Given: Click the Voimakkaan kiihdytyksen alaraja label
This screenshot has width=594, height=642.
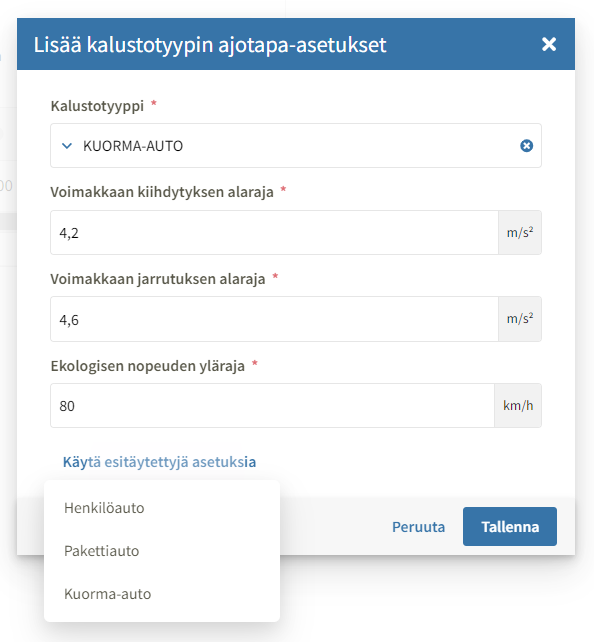Looking at the screenshot, I should [x=162, y=192].
